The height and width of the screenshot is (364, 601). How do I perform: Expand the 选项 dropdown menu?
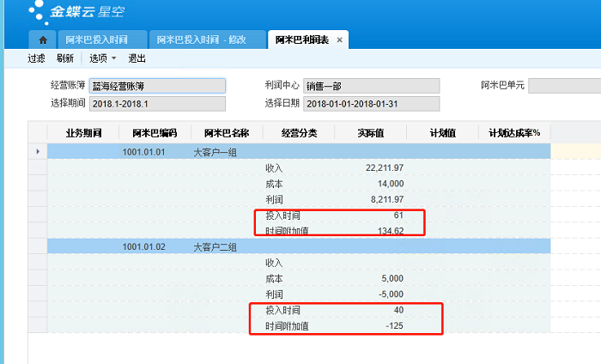[102, 58]
